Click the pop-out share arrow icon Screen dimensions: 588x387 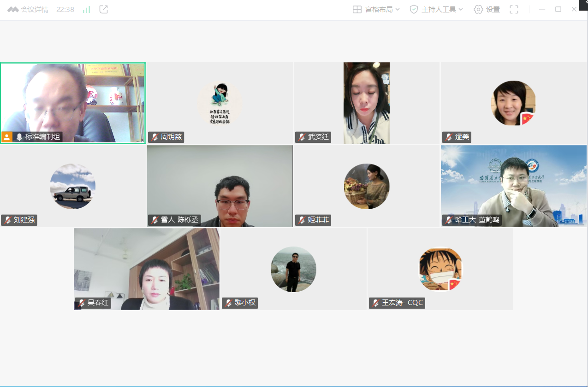[x=104, y=9]
